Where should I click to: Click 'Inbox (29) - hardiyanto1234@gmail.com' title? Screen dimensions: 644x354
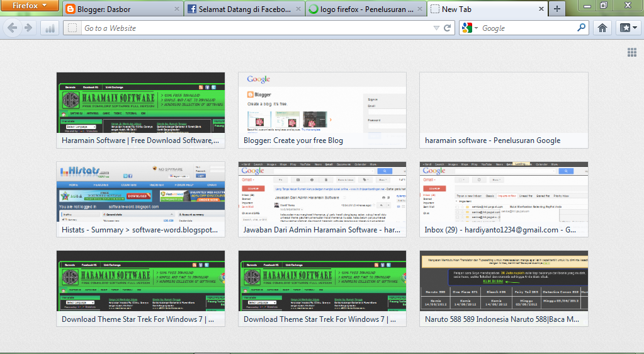pyautogui.click(x=500, y=230)
